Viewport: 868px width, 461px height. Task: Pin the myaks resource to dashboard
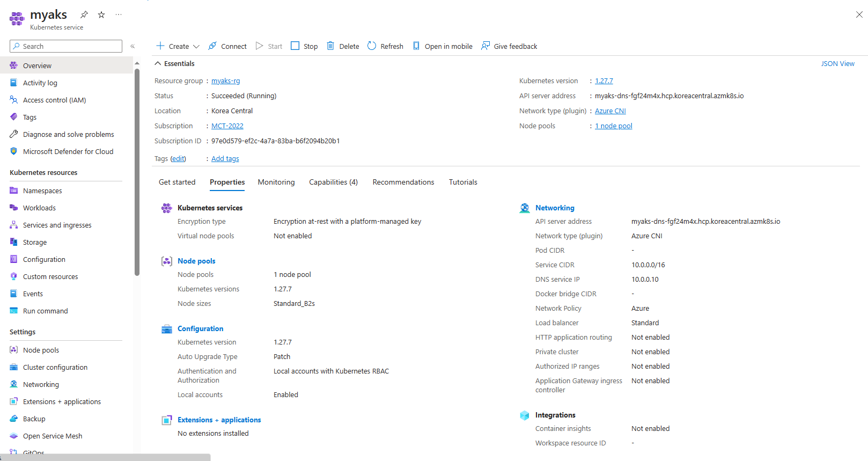tap(84, 14)
